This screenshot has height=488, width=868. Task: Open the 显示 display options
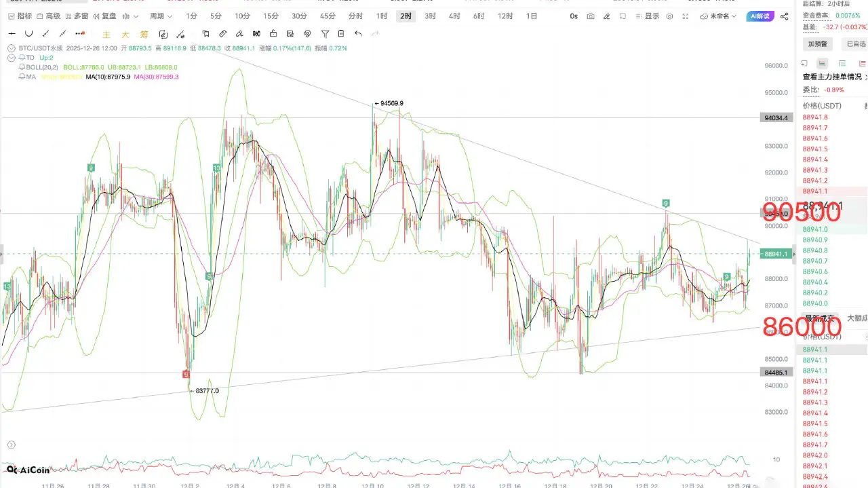pos(647,16)
